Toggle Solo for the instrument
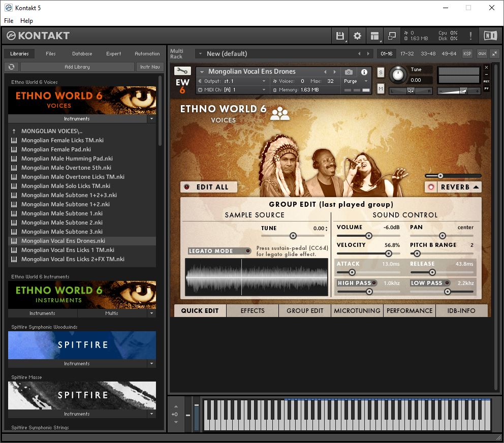 (x=381, y=72)
